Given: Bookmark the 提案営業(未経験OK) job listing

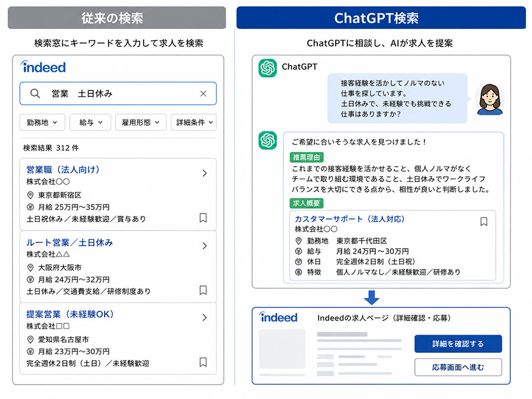Looking at the screenshot, I should point(203,362).
